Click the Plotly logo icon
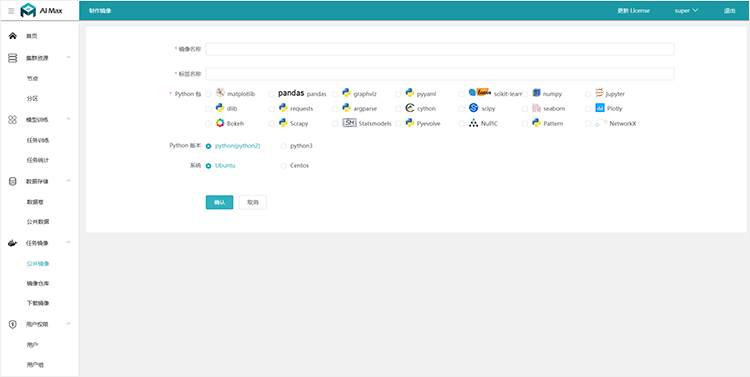 (600, 108)
